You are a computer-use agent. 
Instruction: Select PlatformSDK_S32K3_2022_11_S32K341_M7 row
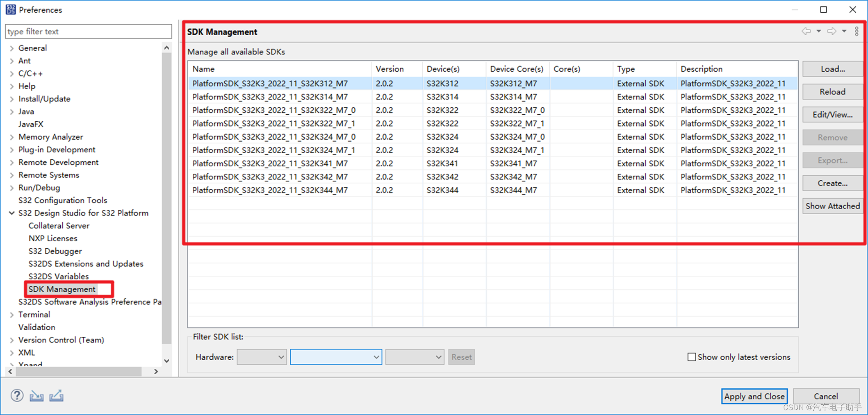point(493,163)
